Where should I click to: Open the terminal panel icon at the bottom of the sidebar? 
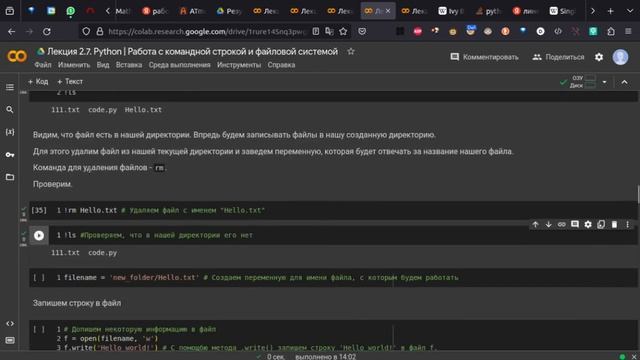pos(10,340)
